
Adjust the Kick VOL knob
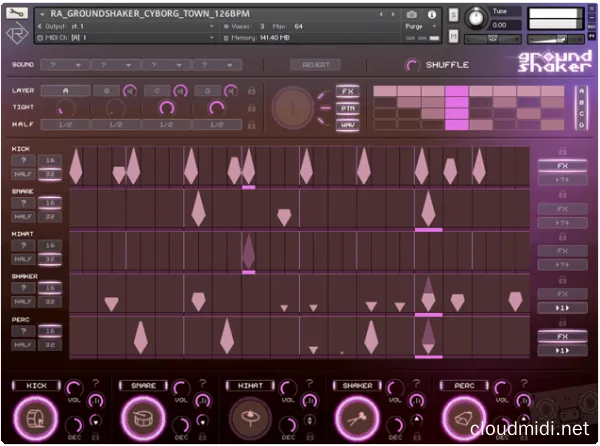point(74,389)
